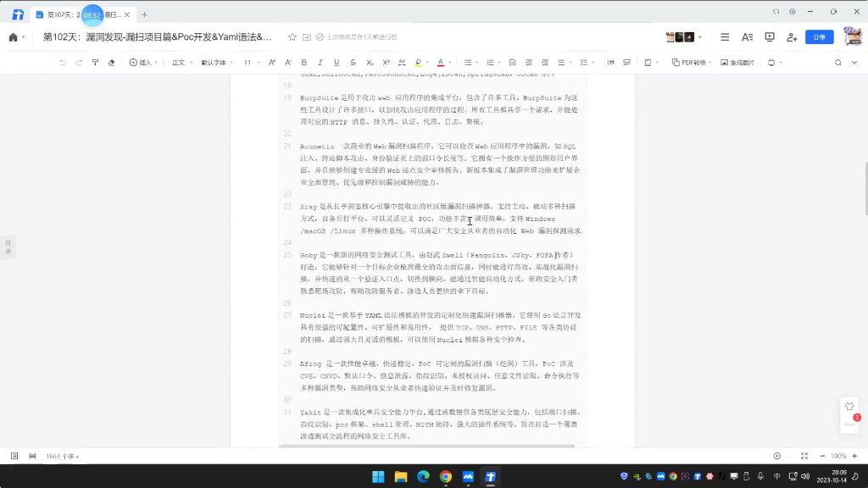Image resolution: width=868 pixels, height=488 pixels.
Task: Open the page setup icon
Action: tap(648, 63)
